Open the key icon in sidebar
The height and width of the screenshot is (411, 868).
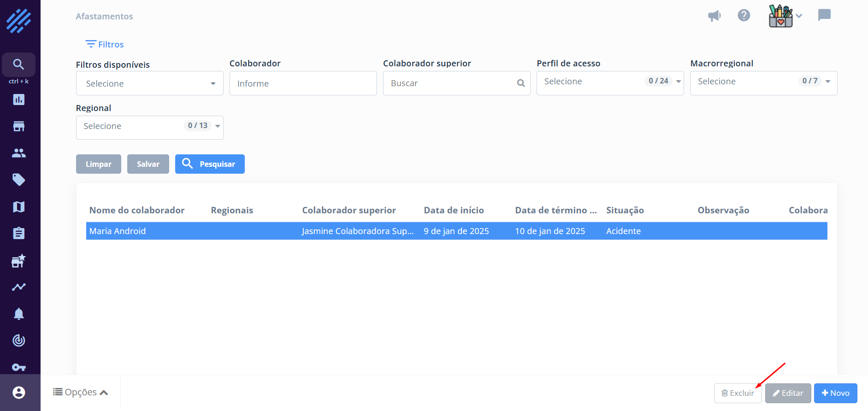tap(19, 367)
